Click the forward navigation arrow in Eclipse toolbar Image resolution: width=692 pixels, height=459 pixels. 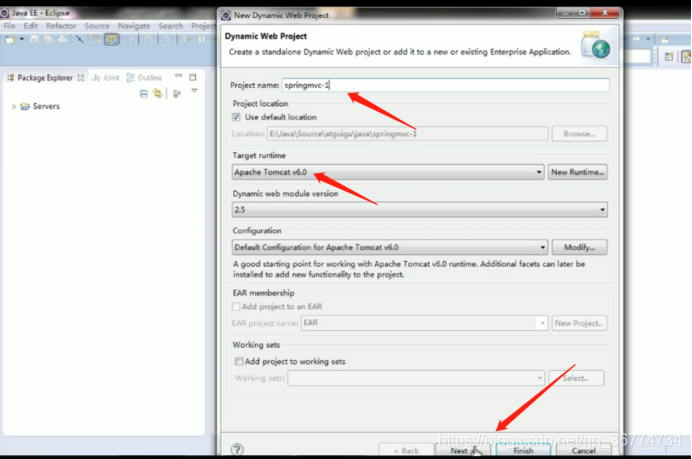tap(636, 39)
